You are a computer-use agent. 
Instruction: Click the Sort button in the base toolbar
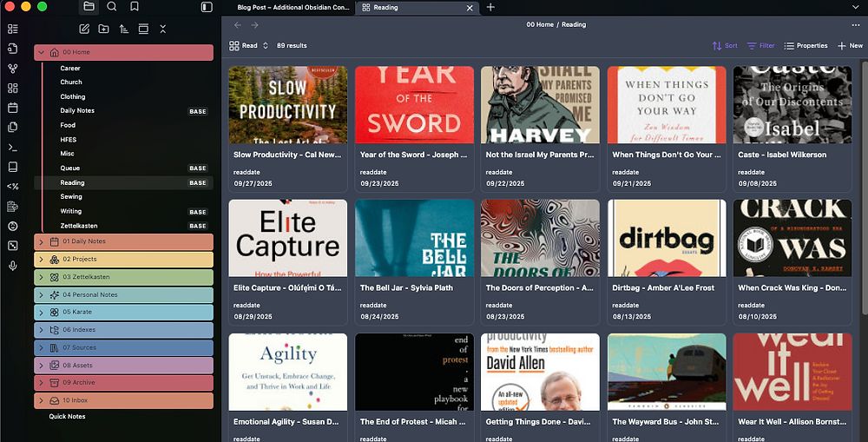pos(725,45)
